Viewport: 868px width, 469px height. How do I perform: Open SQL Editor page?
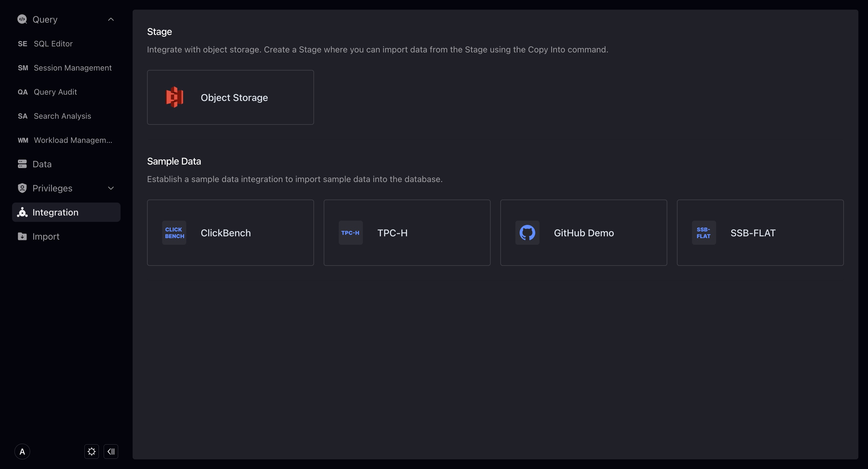(x=53, y=44)
